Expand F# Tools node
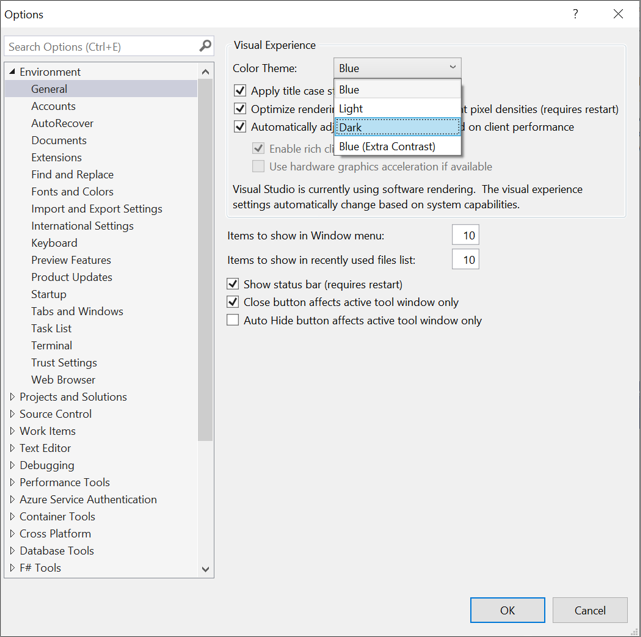This screenshot has height=637, width=641. pyautogui.click(x=12, y=568)
